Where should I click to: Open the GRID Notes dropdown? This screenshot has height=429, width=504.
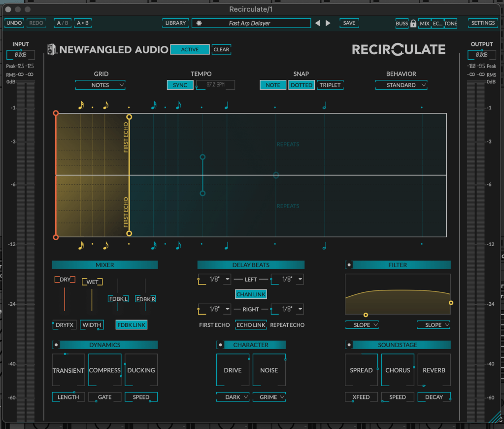101,85
